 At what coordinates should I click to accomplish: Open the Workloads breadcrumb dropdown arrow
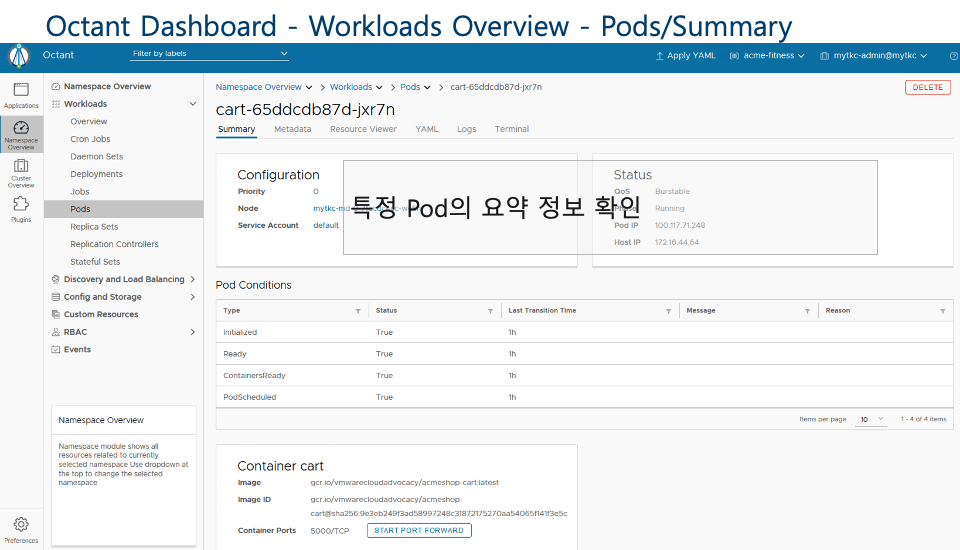(380, 88)
